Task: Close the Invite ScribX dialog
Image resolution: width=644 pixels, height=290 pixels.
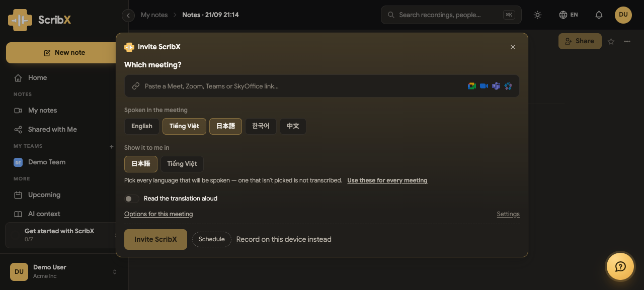Action: 513,47
